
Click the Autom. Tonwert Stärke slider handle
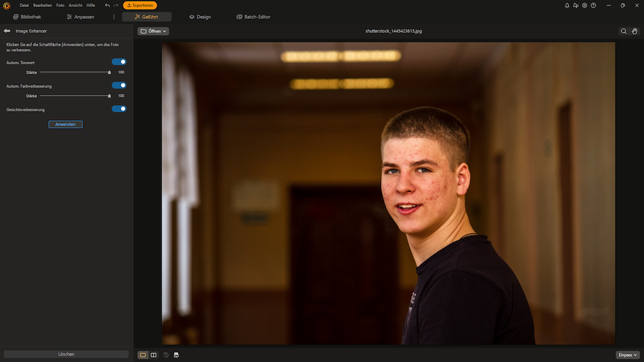109,72
